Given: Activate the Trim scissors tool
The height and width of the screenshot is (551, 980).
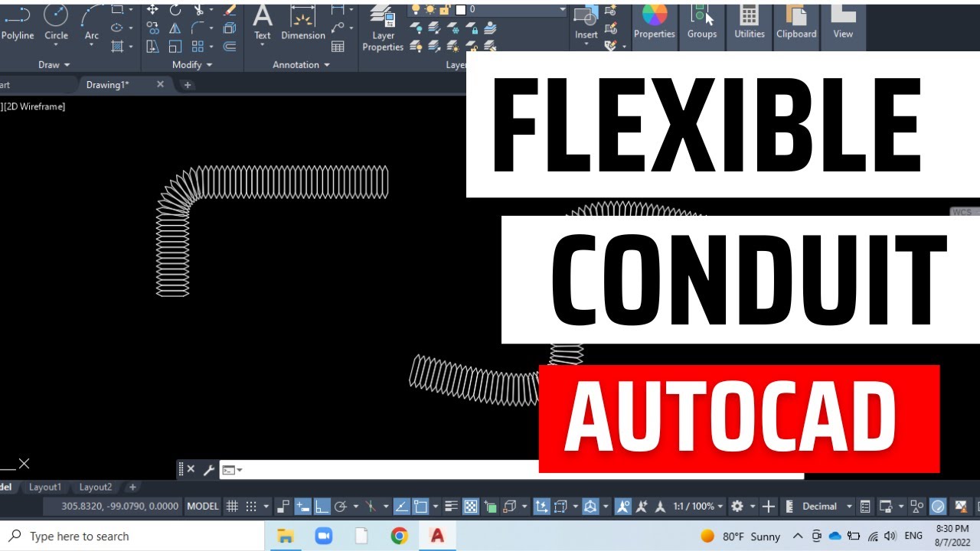Looking at the screenshot, I should 198,9.
